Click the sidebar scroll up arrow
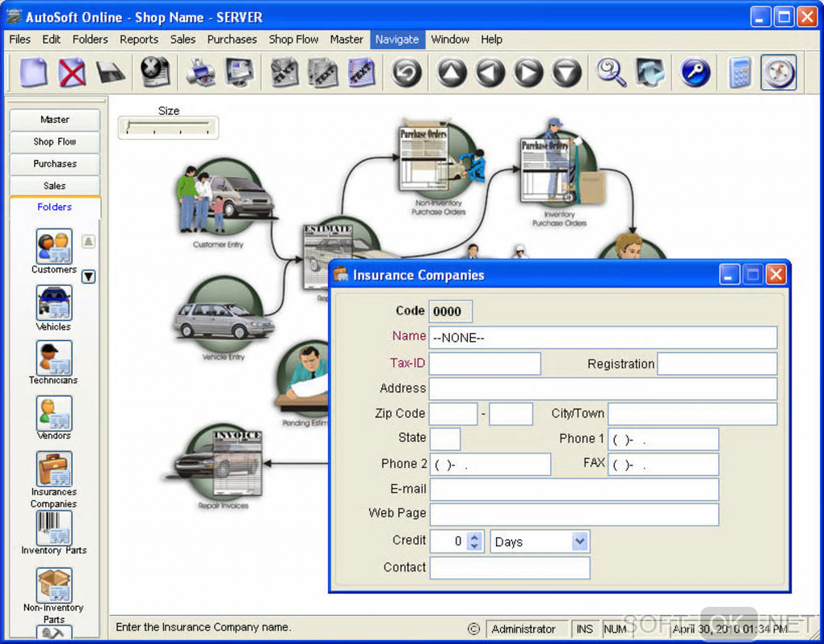This screenshot has width=824, height=644. 89,242
